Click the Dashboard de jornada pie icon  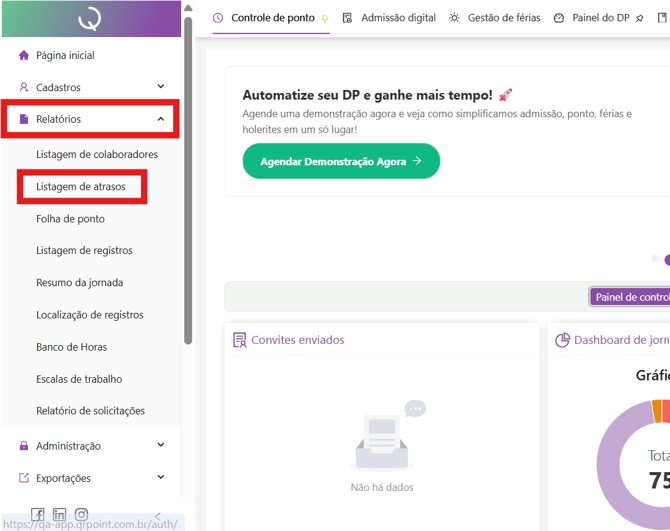pos(562,340)
